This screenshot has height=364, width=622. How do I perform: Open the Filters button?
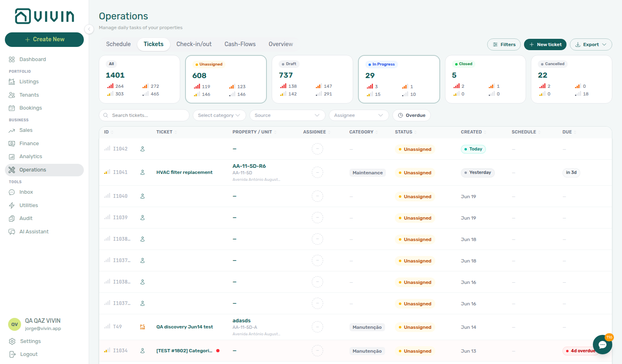point(504,44)
